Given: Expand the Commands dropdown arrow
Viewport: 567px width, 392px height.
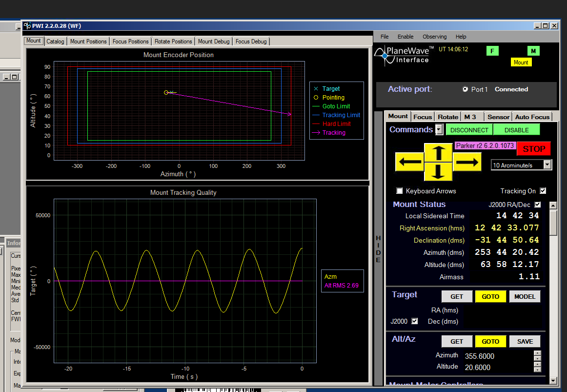Looking at the screenshot, I should pos(439,129).
